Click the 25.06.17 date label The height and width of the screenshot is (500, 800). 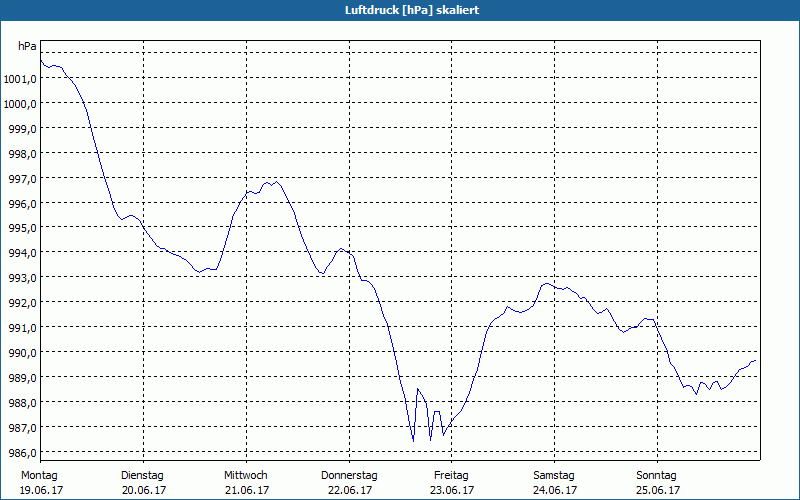point(658,490)
